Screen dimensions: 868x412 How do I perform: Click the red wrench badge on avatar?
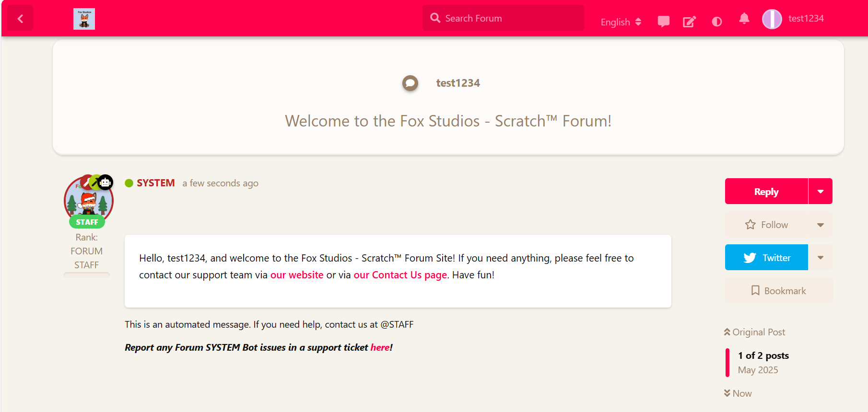(x=87, y=182)
